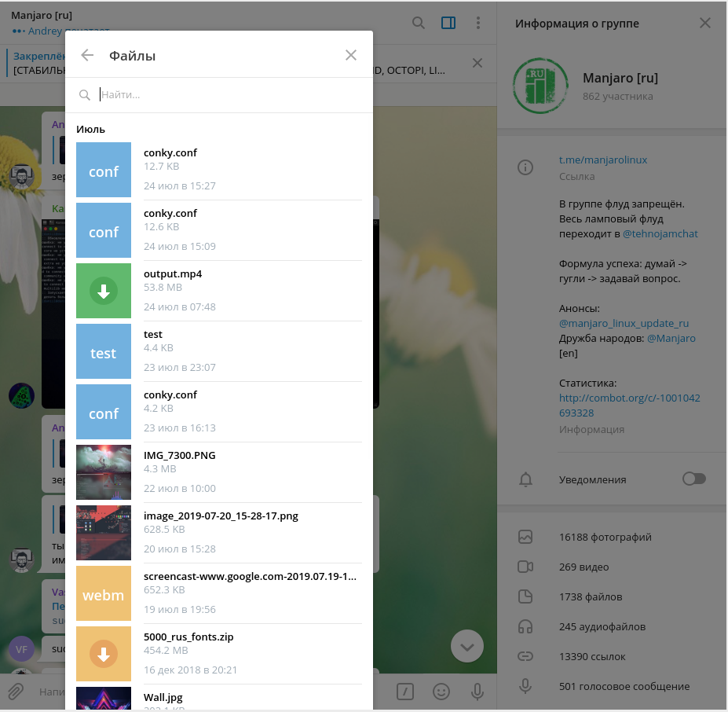Screen dimensions: 728x712
Task: Open the screencast webm file
Action: (104, 593)
